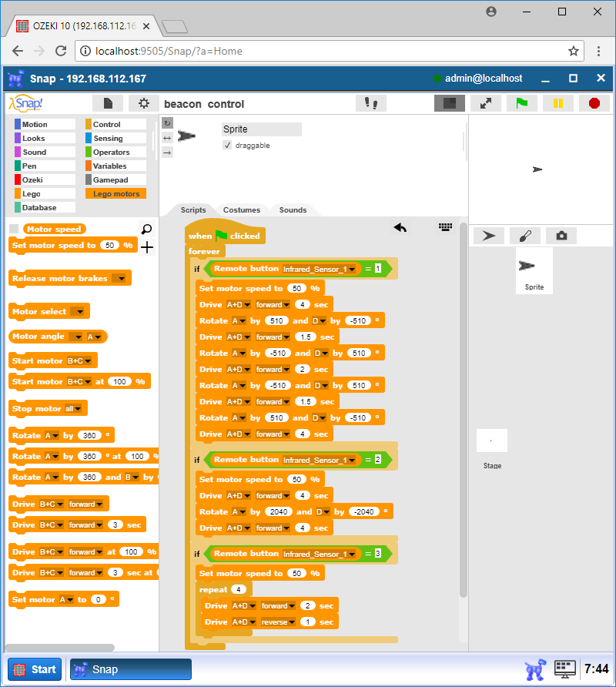This screenshot has height=687, width=616.
Task: Stop all scripts with the red stop button
Action: pos(594,103)
